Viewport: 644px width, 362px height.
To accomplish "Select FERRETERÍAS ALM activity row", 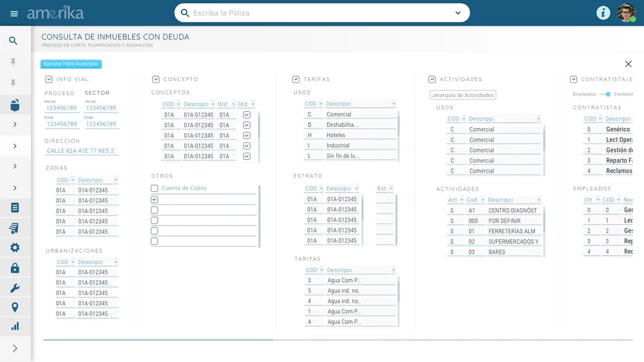I will (x=494, y=231).
